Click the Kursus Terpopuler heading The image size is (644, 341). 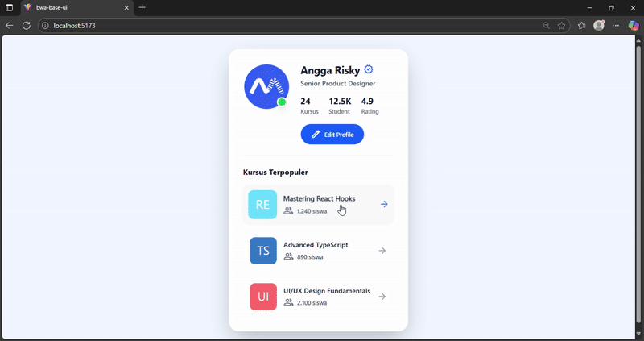pos(275,173)
